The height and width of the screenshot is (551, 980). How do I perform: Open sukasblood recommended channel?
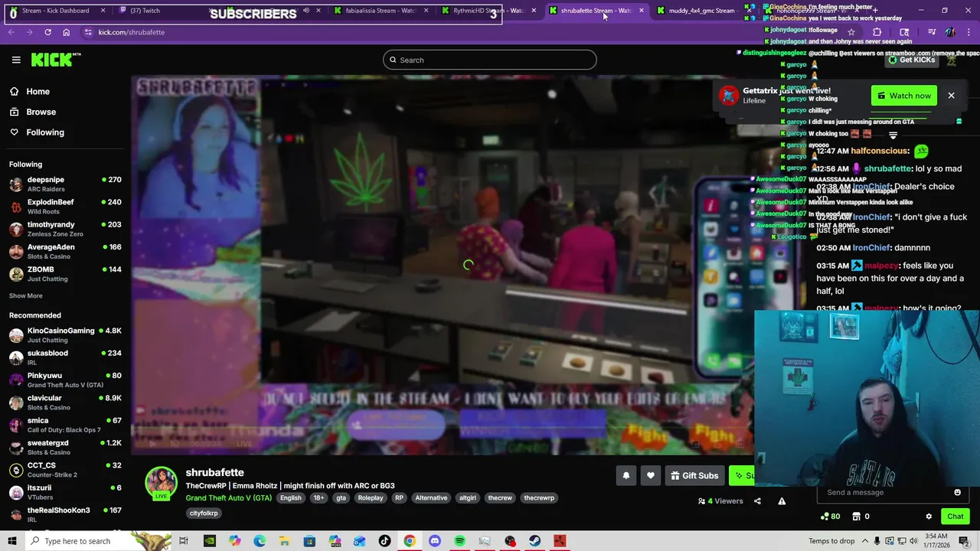pyautogui.click(x=65, y=357)
